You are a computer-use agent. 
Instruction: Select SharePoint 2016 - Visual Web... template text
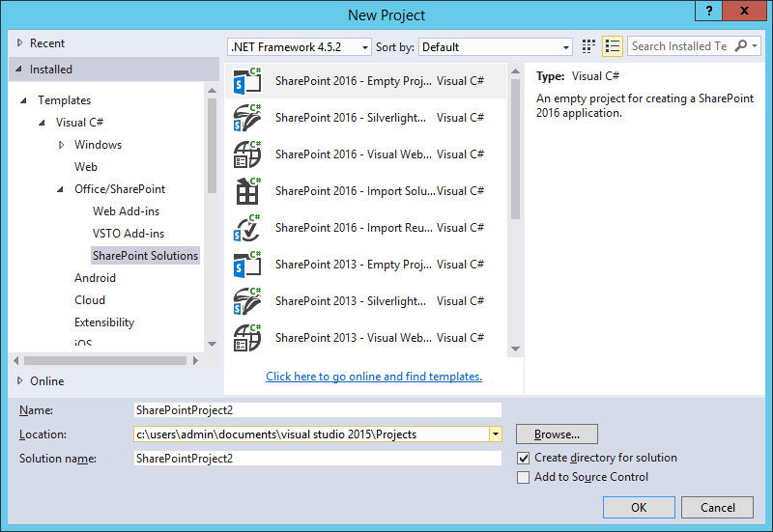354,154
